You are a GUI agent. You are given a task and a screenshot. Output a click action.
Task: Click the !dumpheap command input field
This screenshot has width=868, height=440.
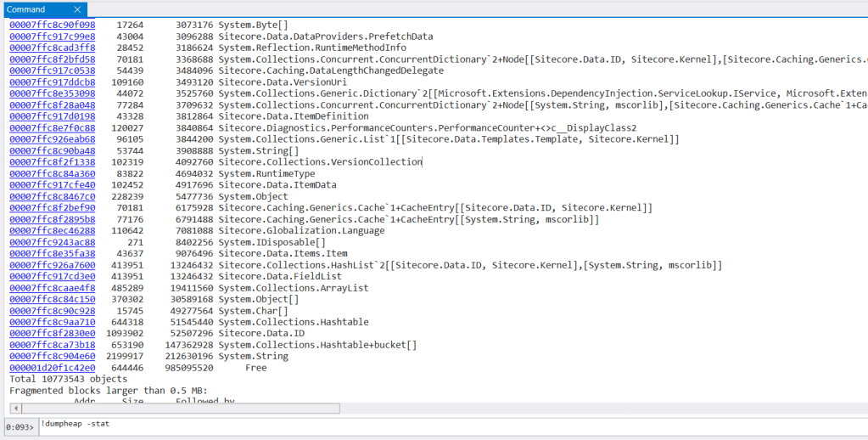point(424,424)
